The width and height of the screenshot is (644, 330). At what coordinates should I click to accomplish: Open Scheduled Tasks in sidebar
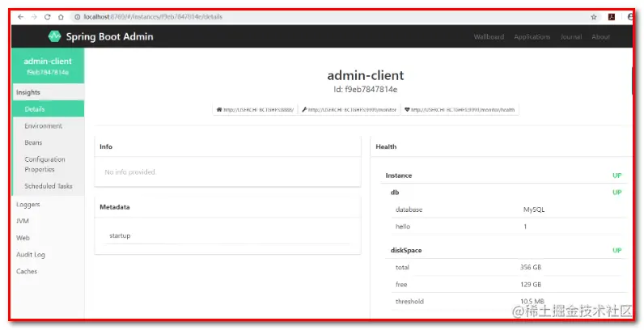click(x=48, y=186)
